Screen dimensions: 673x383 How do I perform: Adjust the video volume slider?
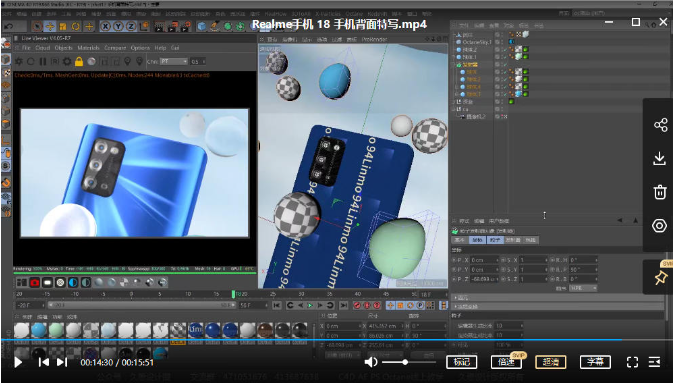(x=409, y=362)
